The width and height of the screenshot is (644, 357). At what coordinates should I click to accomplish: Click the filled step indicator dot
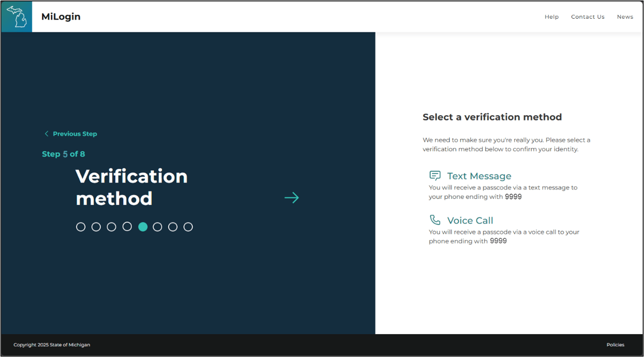pos(143,226)
